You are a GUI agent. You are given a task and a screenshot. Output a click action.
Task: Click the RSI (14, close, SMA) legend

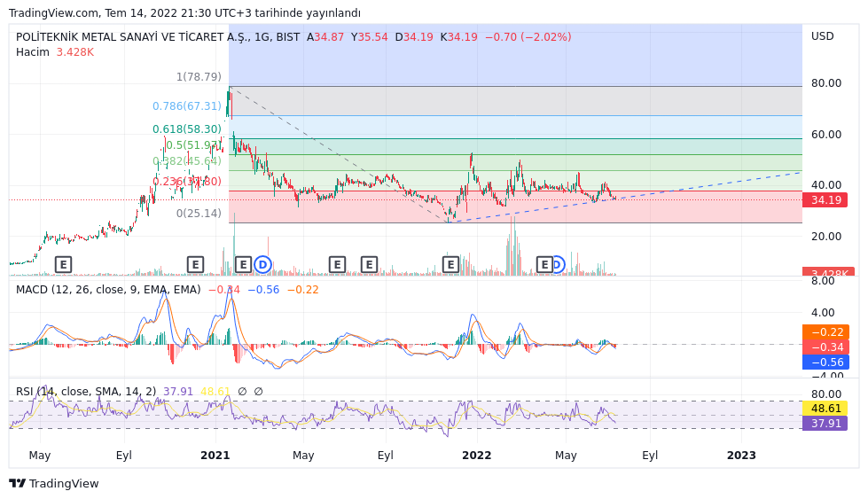coord(86,392)
